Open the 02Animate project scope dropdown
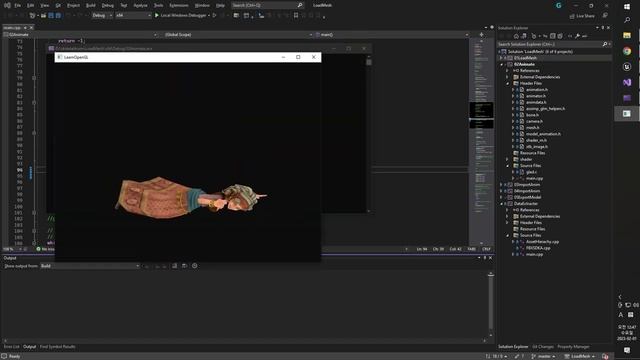640x360 pixels. click(x=80, y=35)
